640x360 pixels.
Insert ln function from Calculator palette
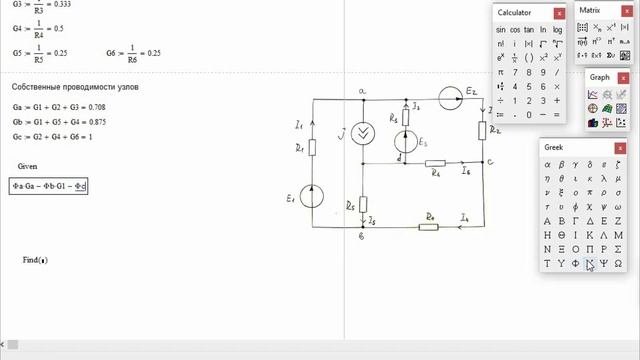coord(543,30)
